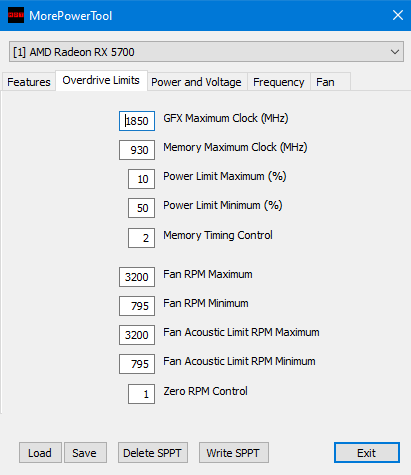Go to the Frequency tab
This screenshot has width=411, height=475.
tap(279, 82)
